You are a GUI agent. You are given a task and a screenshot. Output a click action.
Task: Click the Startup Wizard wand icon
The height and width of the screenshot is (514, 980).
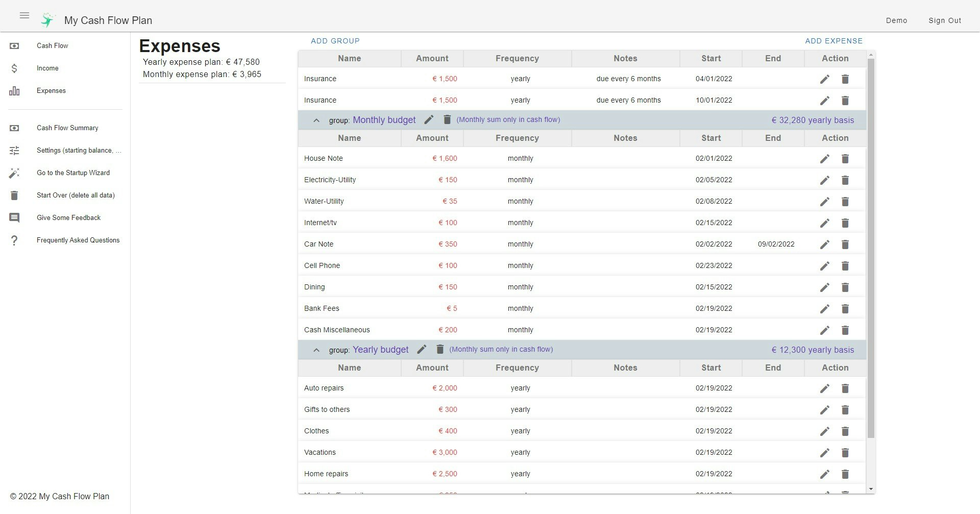point(14,173)
